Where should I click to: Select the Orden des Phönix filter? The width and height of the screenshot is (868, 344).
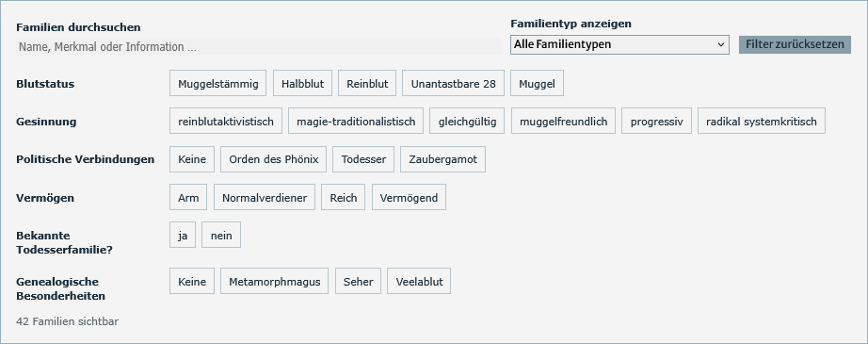[x=273, y=159]
